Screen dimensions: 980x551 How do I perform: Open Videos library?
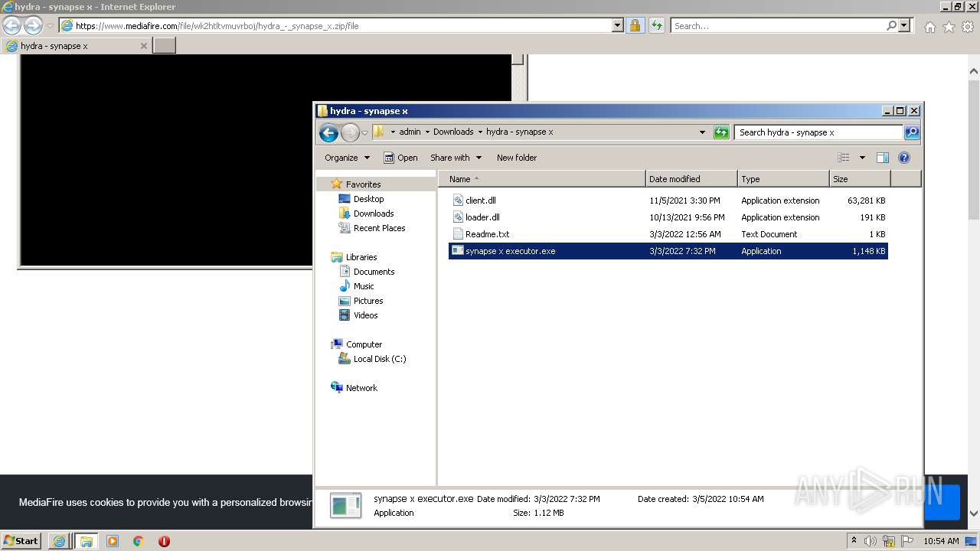[365, 315]
